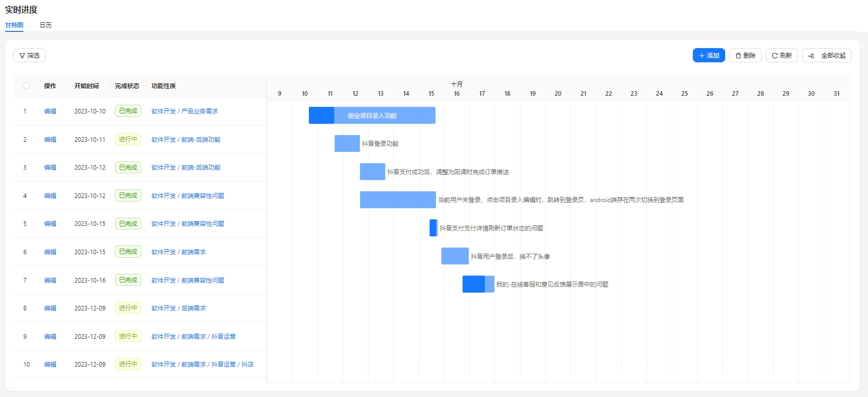
Task: Click the 已完成 status tag in row 1
Action: 128,111
